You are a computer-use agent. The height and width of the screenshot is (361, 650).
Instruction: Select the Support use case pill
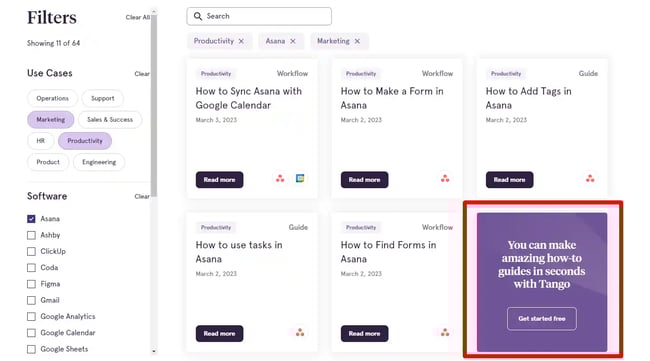coord(102,98)
